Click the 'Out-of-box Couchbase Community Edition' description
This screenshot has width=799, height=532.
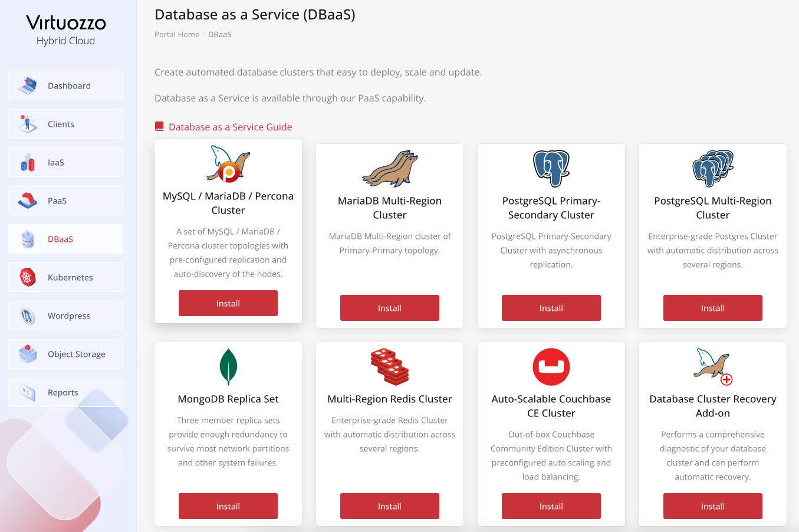[551, 456]
